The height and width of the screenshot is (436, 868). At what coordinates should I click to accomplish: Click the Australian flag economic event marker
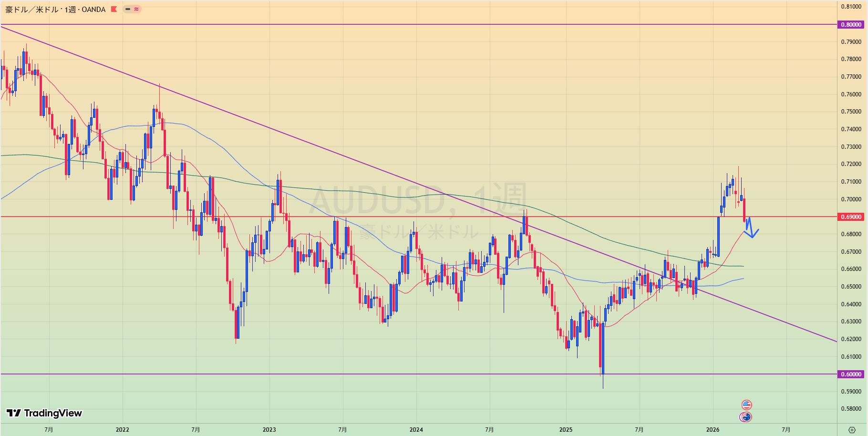click(x=746, y=417)
